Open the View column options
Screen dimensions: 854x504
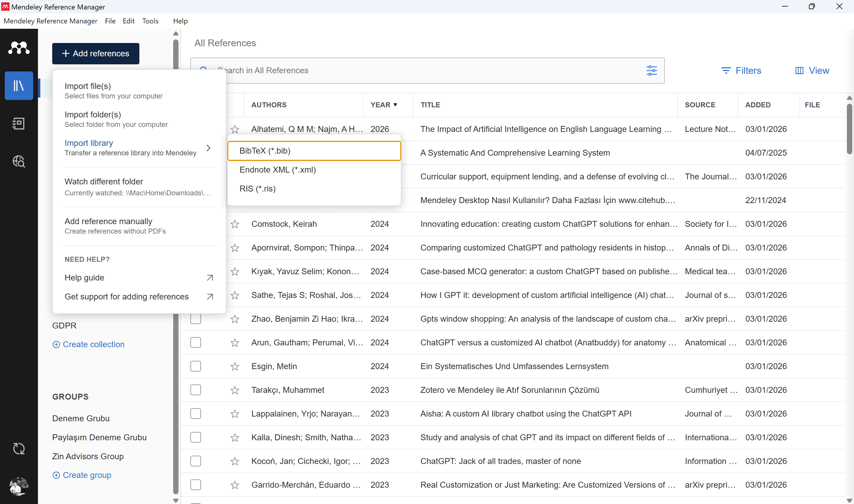[x=812, y=71]
